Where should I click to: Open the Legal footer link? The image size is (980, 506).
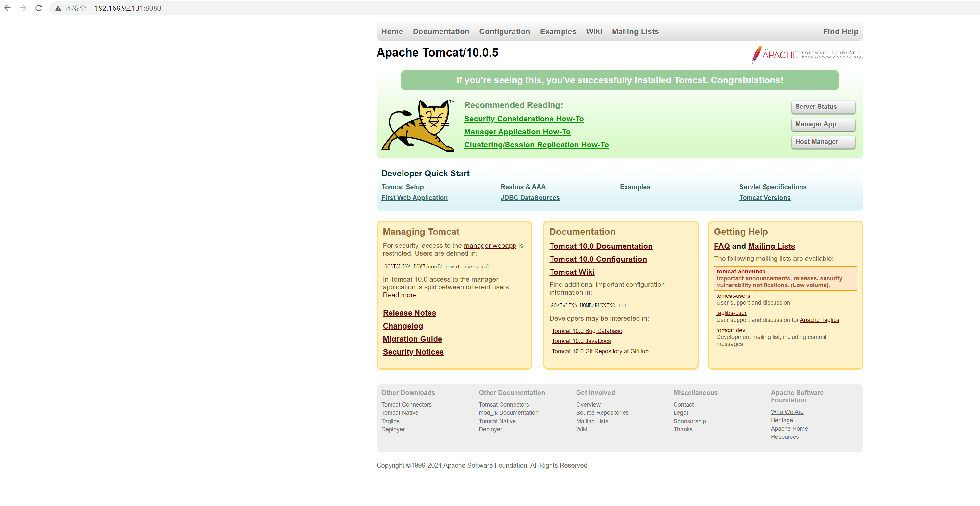(681, 413)
